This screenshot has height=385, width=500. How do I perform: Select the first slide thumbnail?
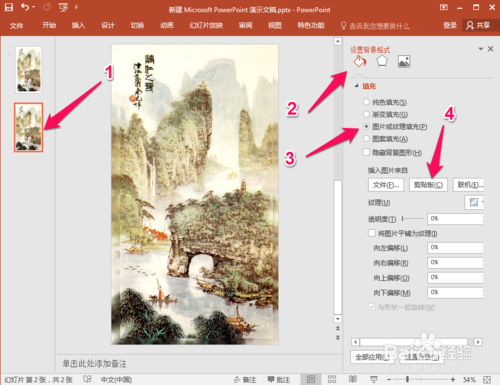click(x=29, y=70)
